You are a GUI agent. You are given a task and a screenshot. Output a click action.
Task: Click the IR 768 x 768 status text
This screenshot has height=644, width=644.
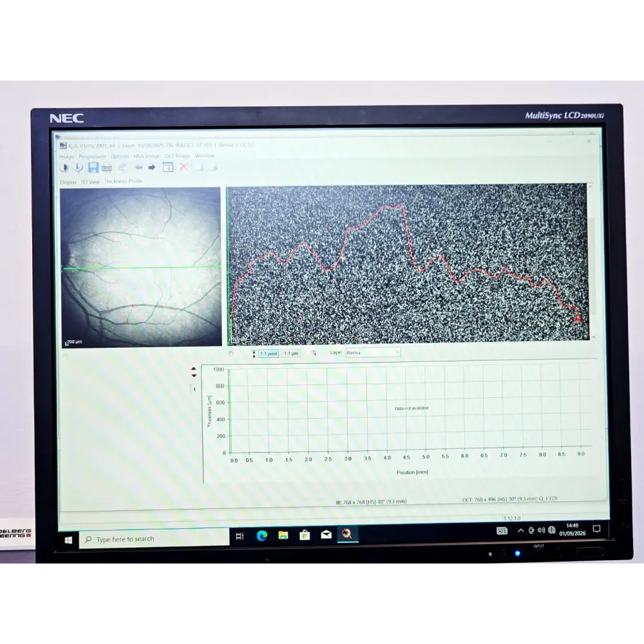click(372, 502)
